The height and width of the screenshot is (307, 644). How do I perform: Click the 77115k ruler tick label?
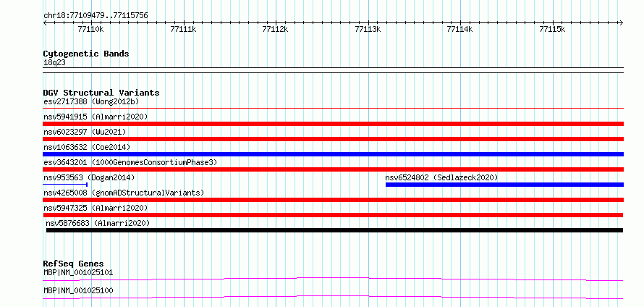[552, 29]
